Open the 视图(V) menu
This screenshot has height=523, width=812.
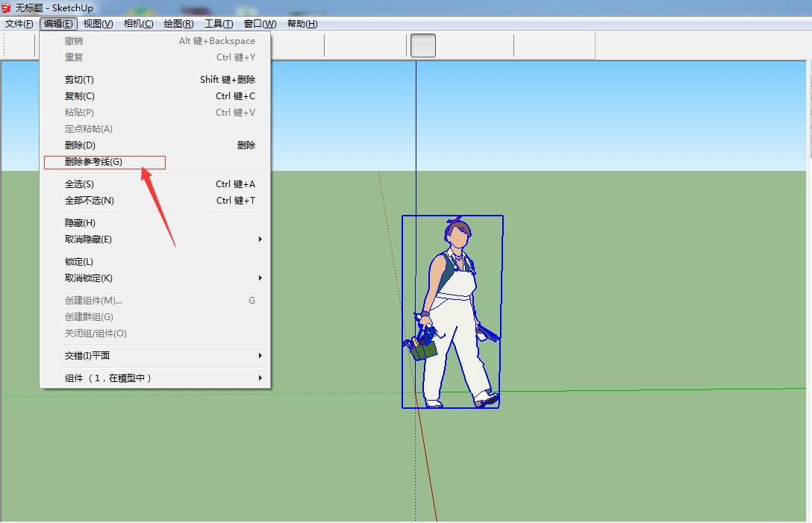(x=98, y=24)
